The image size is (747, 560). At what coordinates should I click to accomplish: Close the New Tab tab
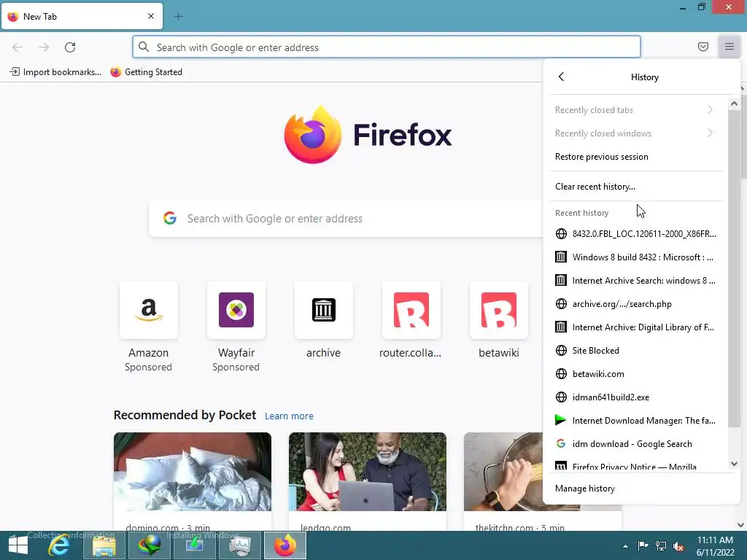point(151,16)
